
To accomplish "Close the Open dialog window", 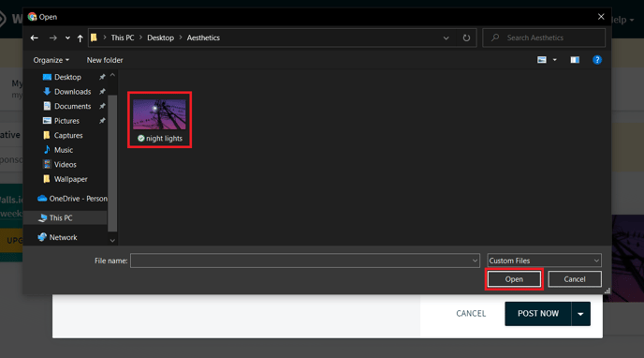I will pos(601,17).
